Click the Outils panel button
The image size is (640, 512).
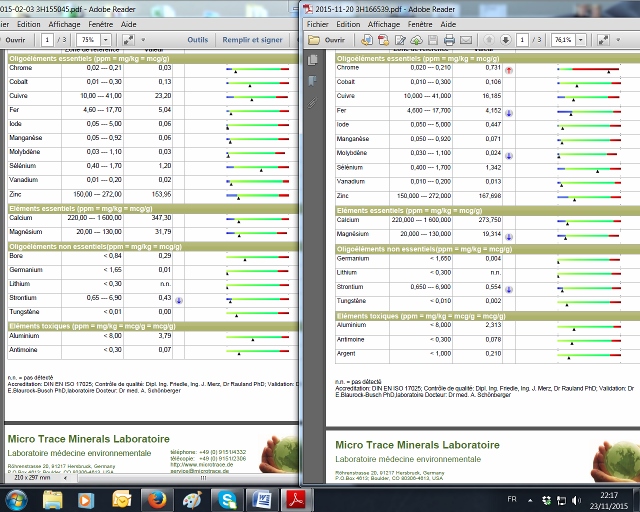(x=198, y=40)
